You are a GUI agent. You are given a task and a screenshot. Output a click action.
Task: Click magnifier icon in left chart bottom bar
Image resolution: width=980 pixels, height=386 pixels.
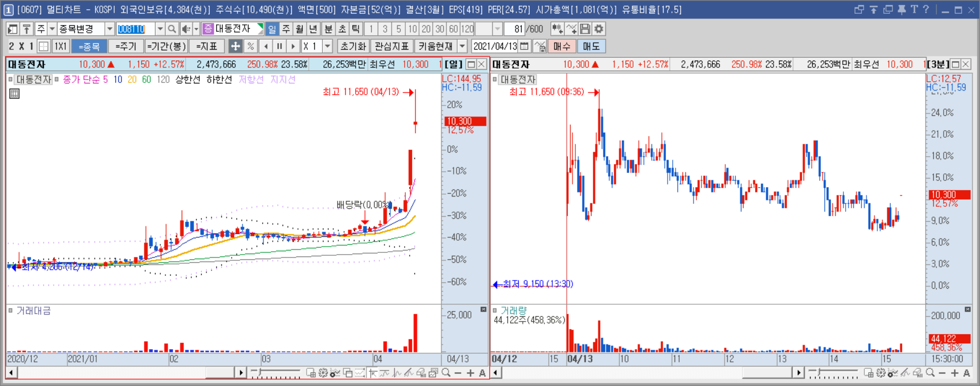tap(446, 373)
